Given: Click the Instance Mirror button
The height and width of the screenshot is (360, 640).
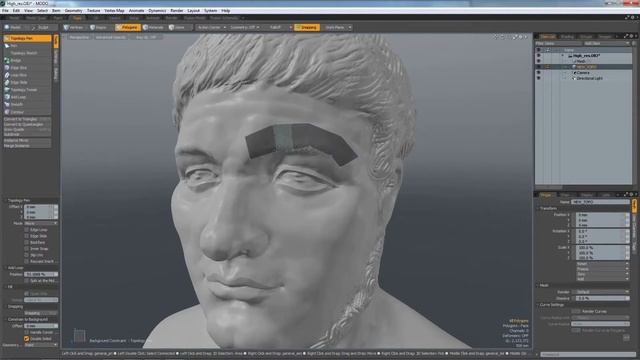Looking at the screenshot, I should (27, 140).
